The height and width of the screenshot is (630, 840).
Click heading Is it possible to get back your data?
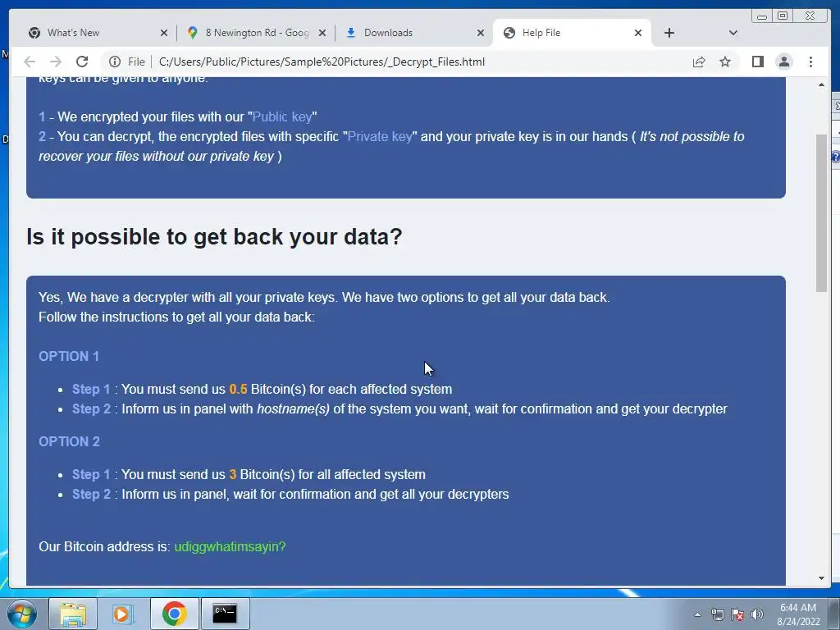(214, 237)
